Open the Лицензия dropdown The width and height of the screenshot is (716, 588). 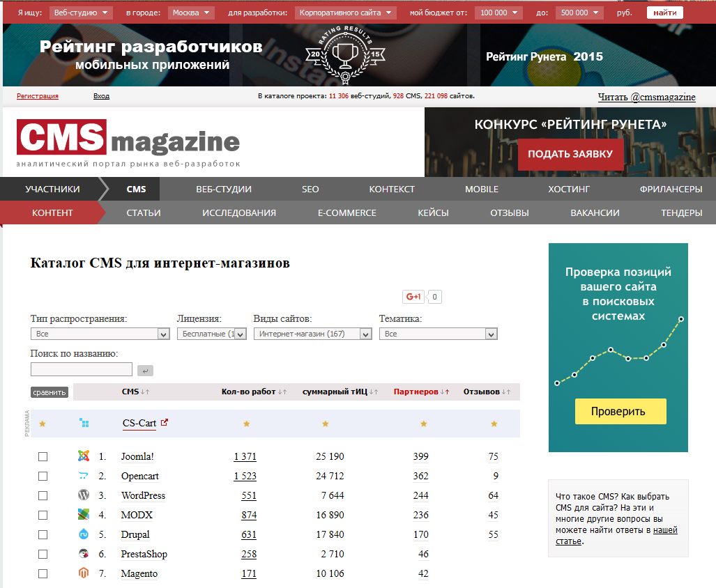pyautogui.click(x=212, y=334)
